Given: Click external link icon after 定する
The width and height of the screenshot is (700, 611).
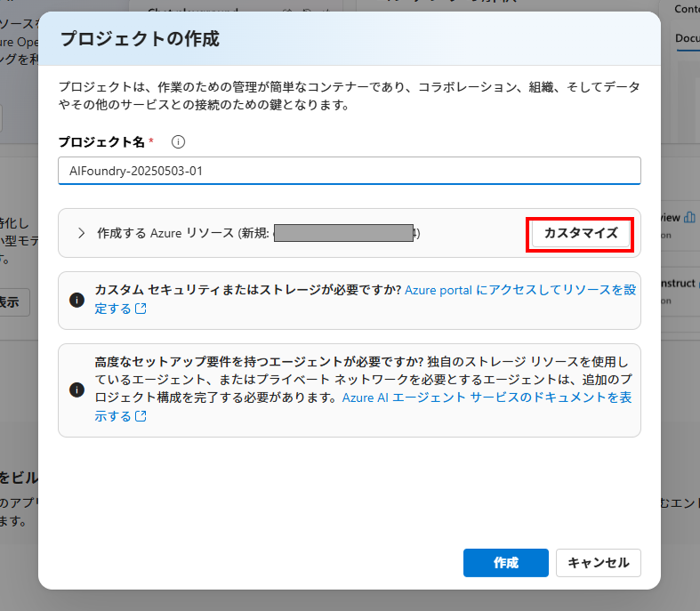Looking at the screenshot, I should coord(141,309).
